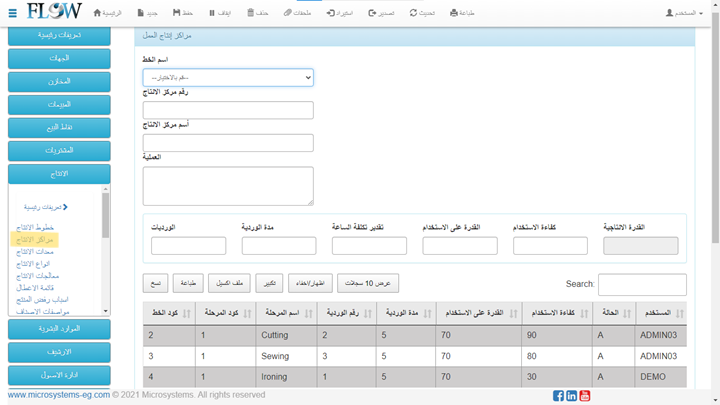Expand the عرض 10 سجلات records selector

pyautogui.click(x=367, y=283)
